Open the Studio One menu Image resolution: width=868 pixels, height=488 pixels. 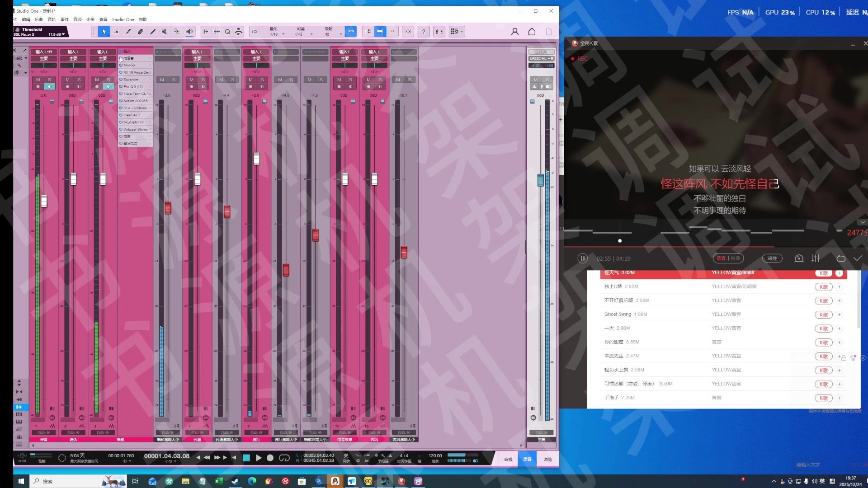pyautogui.click(x=123, y=19)
